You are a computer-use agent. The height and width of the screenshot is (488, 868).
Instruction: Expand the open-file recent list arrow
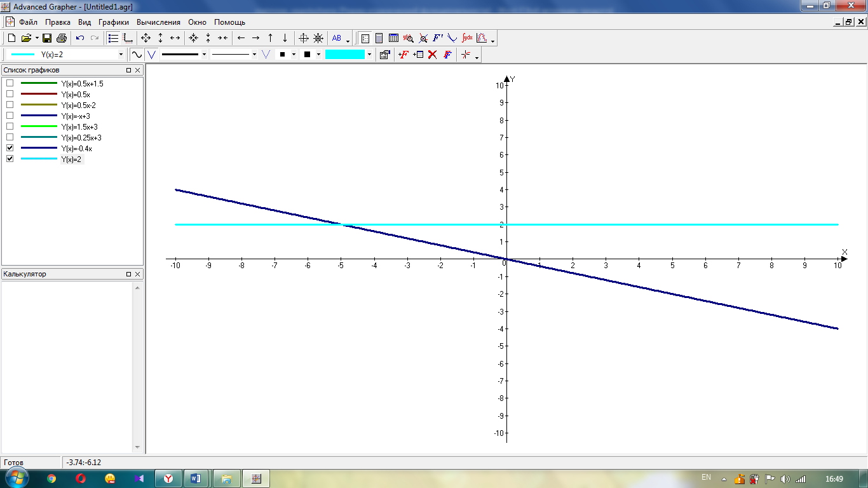pos(37,38)
